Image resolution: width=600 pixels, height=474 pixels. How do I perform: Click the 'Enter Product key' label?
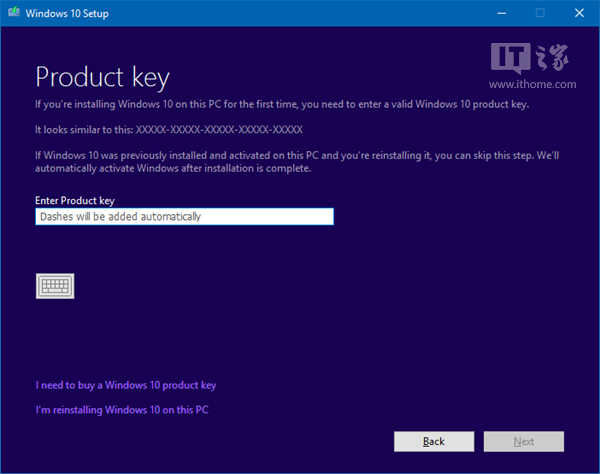coord(75,200)
